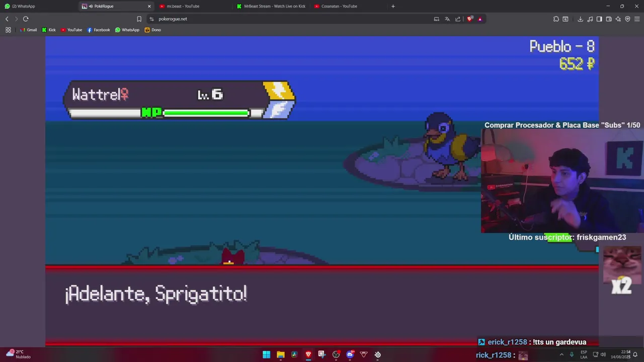Open notifications bell in taskbar

click(635, 354)
